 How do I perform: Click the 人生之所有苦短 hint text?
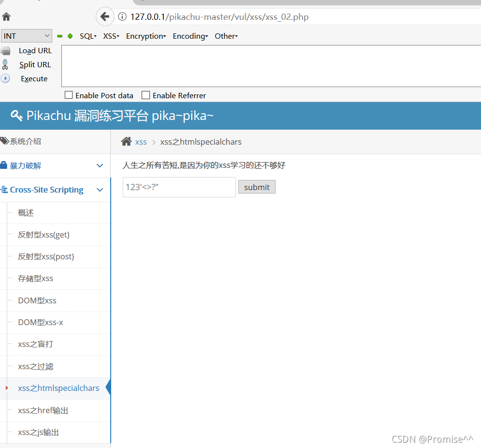pos(204,165)
